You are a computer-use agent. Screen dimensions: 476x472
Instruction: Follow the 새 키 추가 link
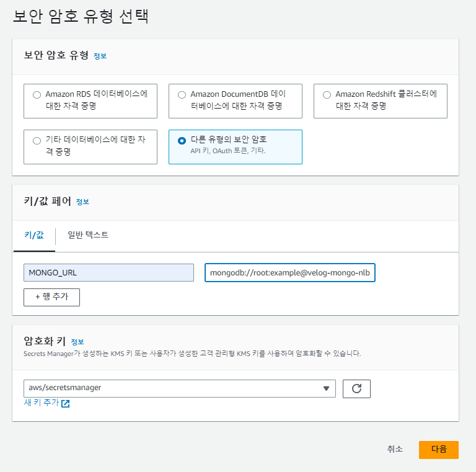click(x=46, y=403)
